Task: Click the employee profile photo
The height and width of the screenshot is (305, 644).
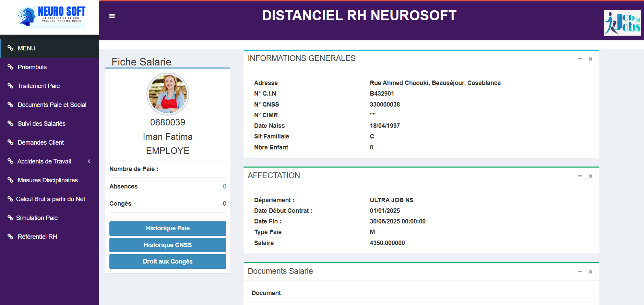Action: click(168, 94)
